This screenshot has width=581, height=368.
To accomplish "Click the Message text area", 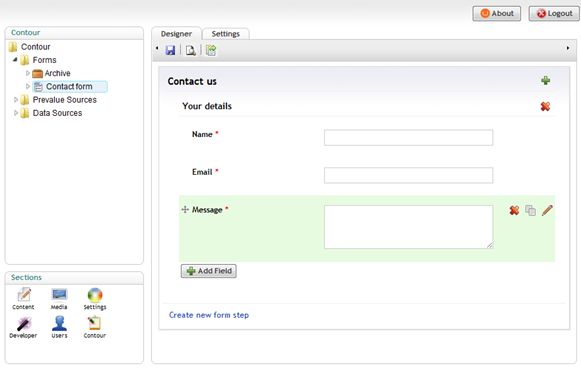I will (408, 227).
